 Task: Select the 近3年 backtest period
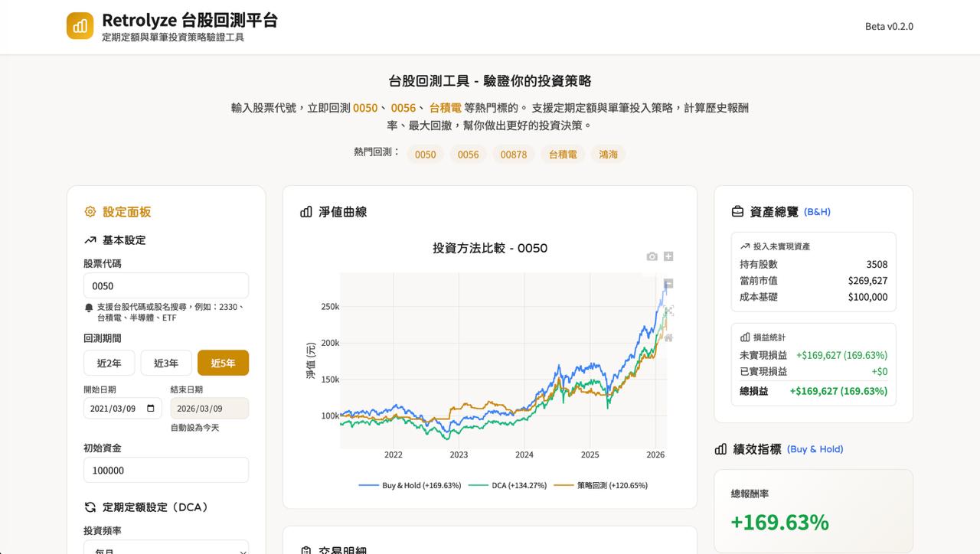point(166,363)
